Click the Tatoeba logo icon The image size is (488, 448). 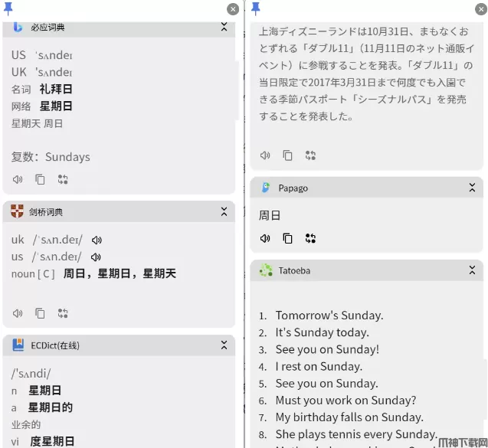click(266, 270)
